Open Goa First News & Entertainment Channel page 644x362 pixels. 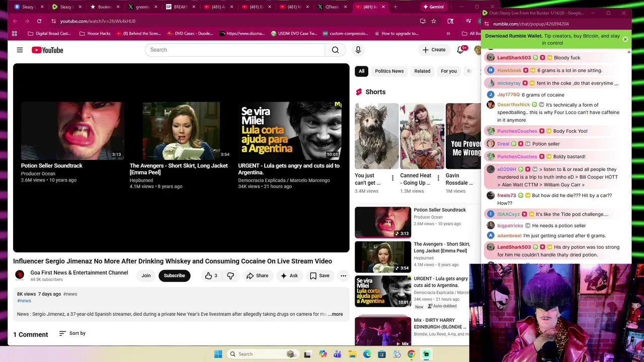(x=79, y=273)
